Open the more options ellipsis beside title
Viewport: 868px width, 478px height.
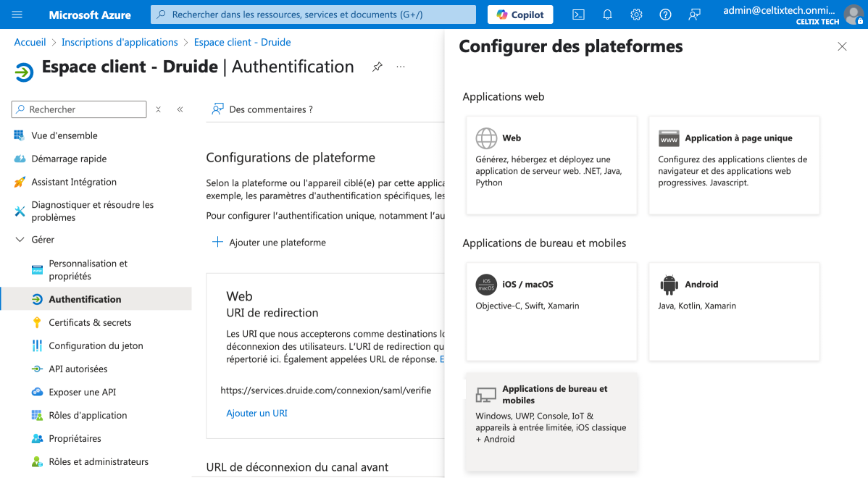coord(401,67)
